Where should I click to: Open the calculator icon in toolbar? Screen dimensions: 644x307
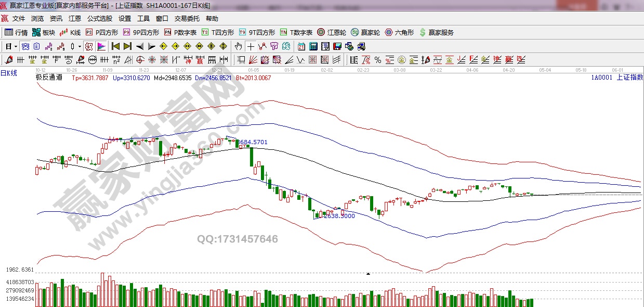tap(312, 46)
